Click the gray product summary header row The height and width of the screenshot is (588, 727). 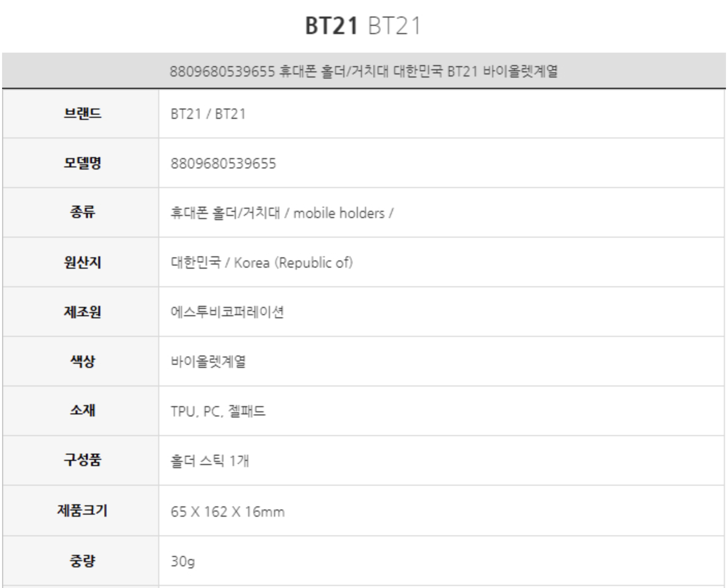363,71
